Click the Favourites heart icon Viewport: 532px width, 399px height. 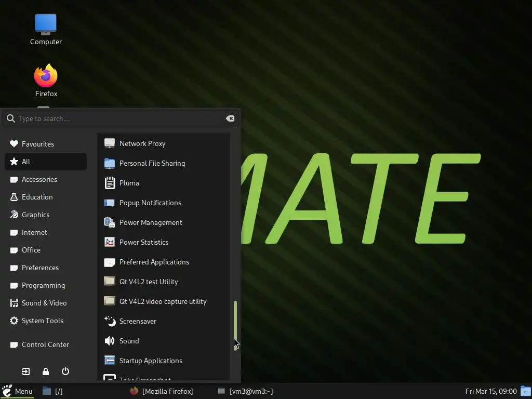(14, 144)
